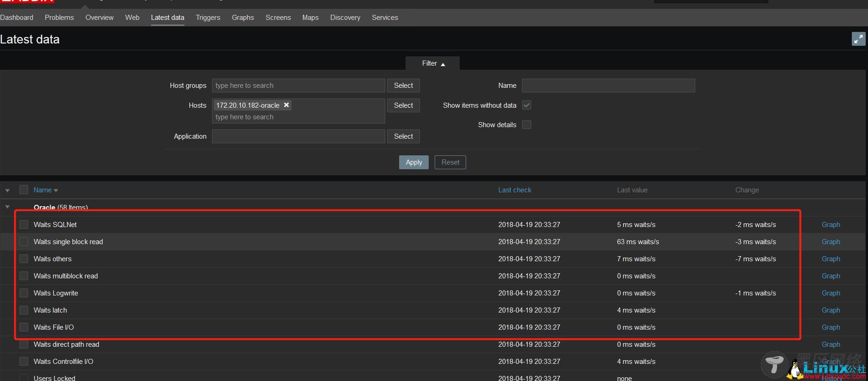The height and width of the screenshot is (381, 868).
Task: Click the Users Locked item name
Action: click(x=55, y=378)
